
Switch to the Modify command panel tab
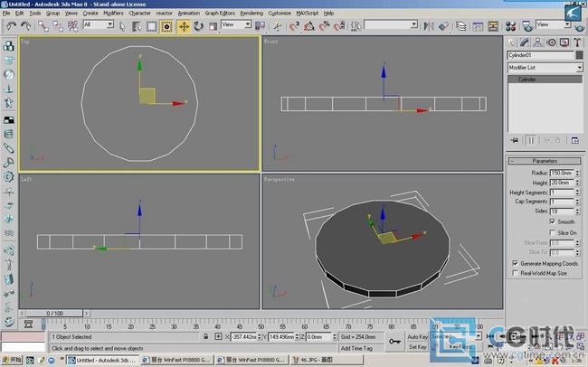(x=525, y=42)
